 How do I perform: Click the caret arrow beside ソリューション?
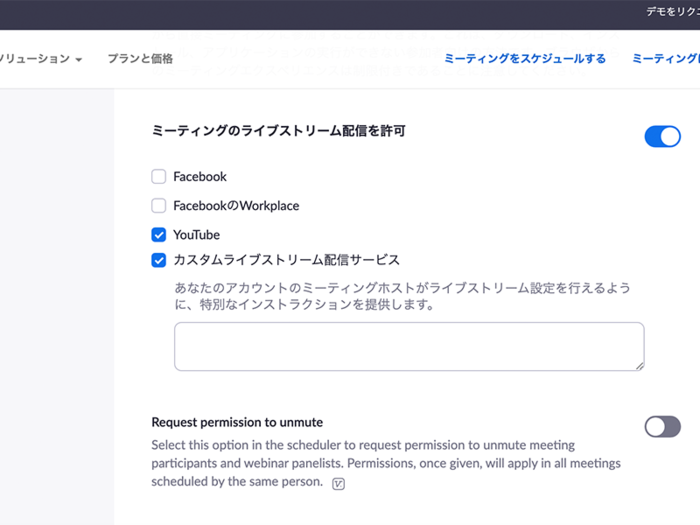pos(78,60)
